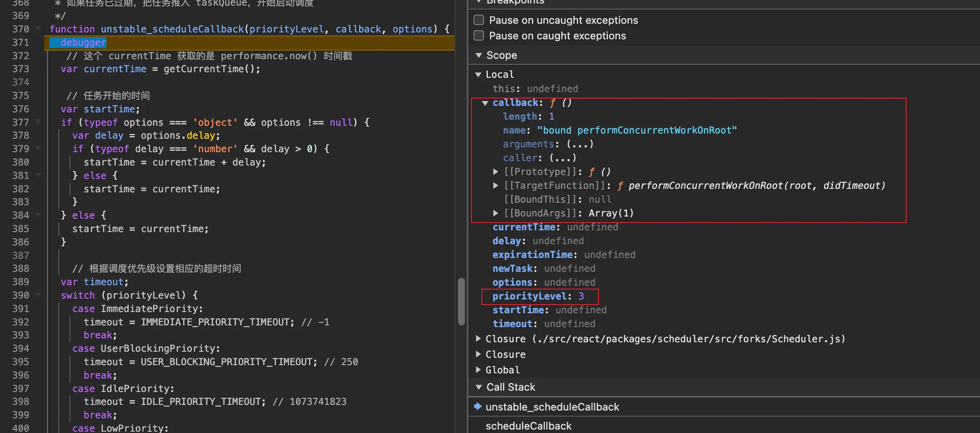The image size is (980, 433).
Task: Enable Pause on uncaught exceptions
Action: click(479, 20)
